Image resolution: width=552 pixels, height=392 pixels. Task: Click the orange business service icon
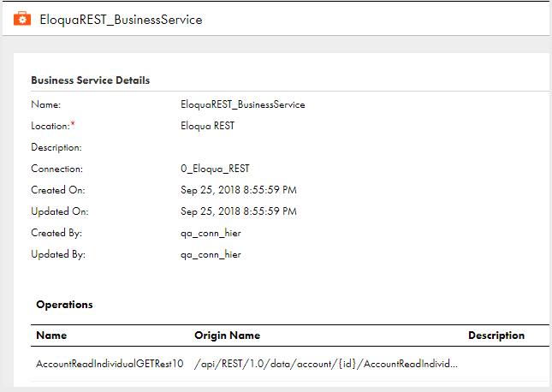22,19
